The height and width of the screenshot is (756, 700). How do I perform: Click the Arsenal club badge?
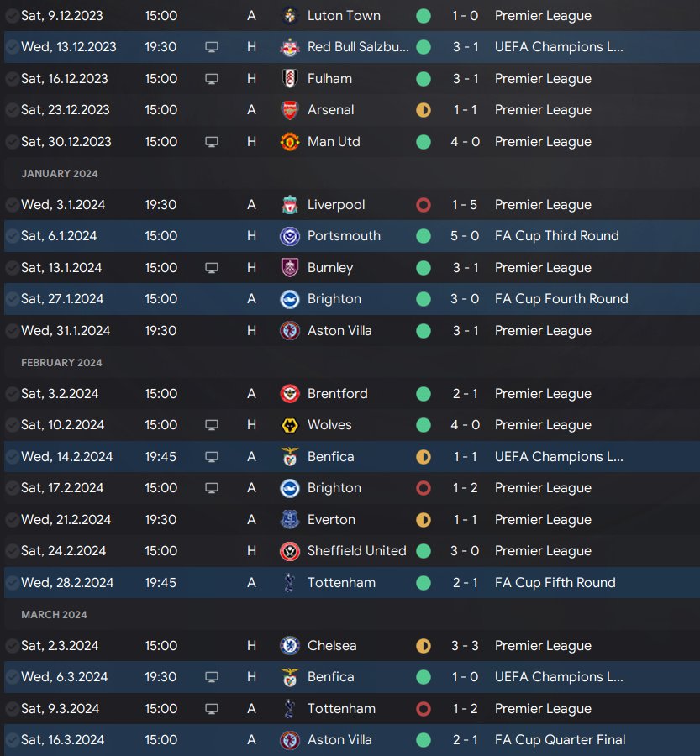[x=289, y=110]
